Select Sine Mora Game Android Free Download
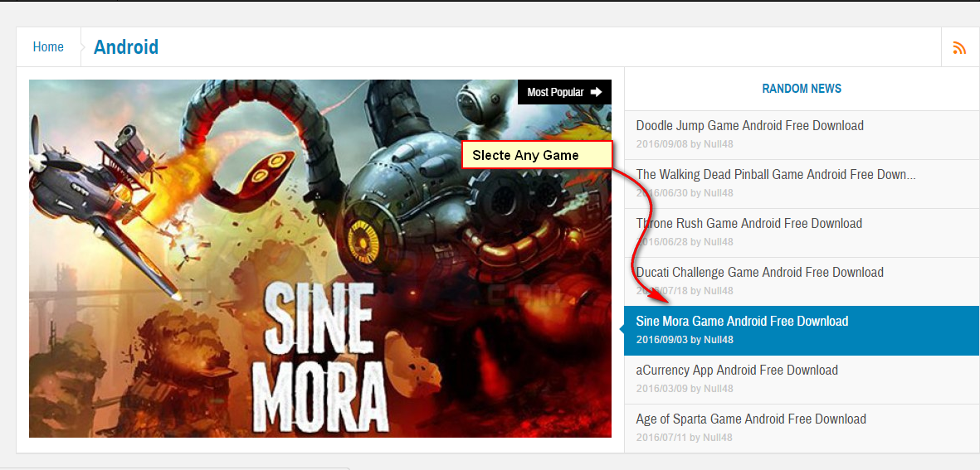 click(x=742, y=322)
